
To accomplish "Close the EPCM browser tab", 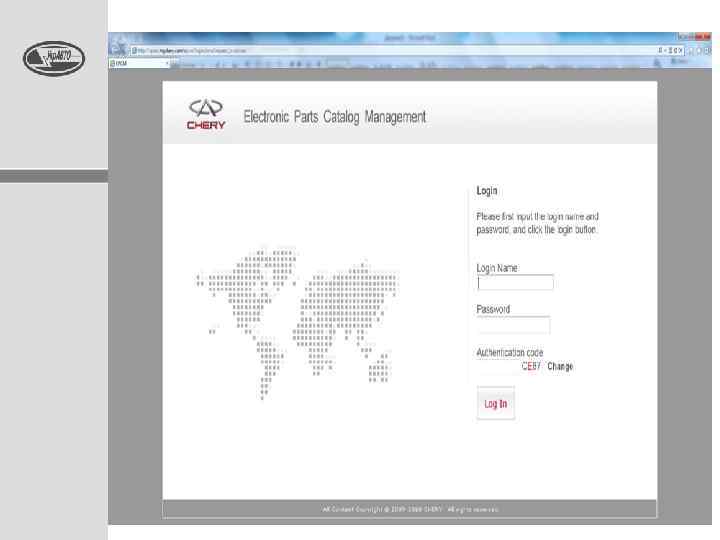I will (x=167, y=63).
